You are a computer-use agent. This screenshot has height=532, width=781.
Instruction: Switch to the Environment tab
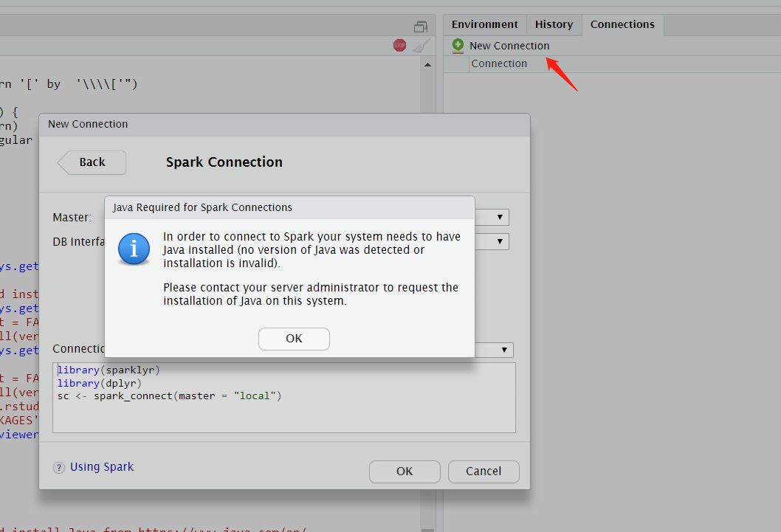pyautogui.click(x=485, y=24)
